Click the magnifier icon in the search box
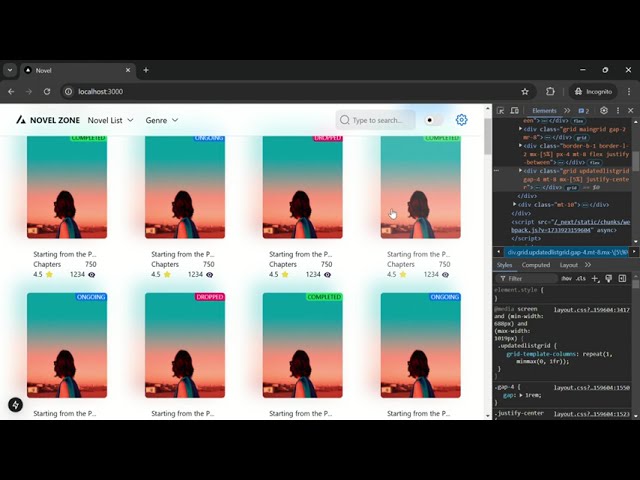Image resolution: width=640 pixels, height=480 pixels. [x=345, y=120]
